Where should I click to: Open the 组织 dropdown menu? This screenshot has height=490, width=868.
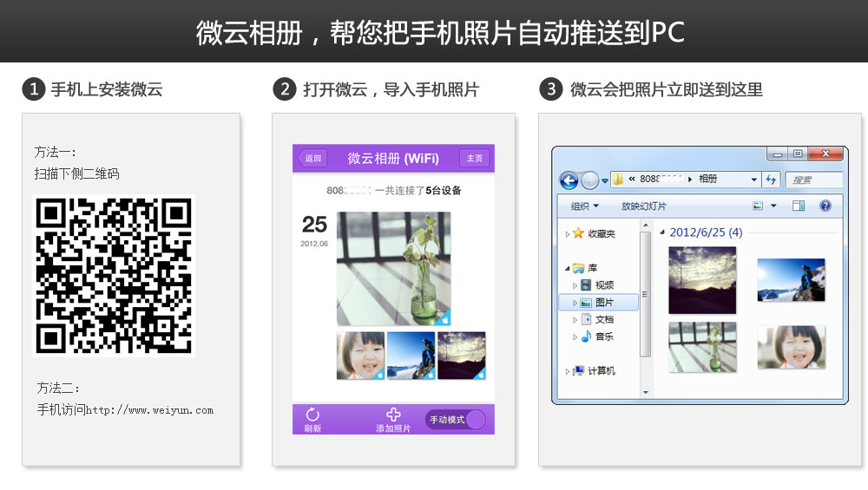(585, 206)
